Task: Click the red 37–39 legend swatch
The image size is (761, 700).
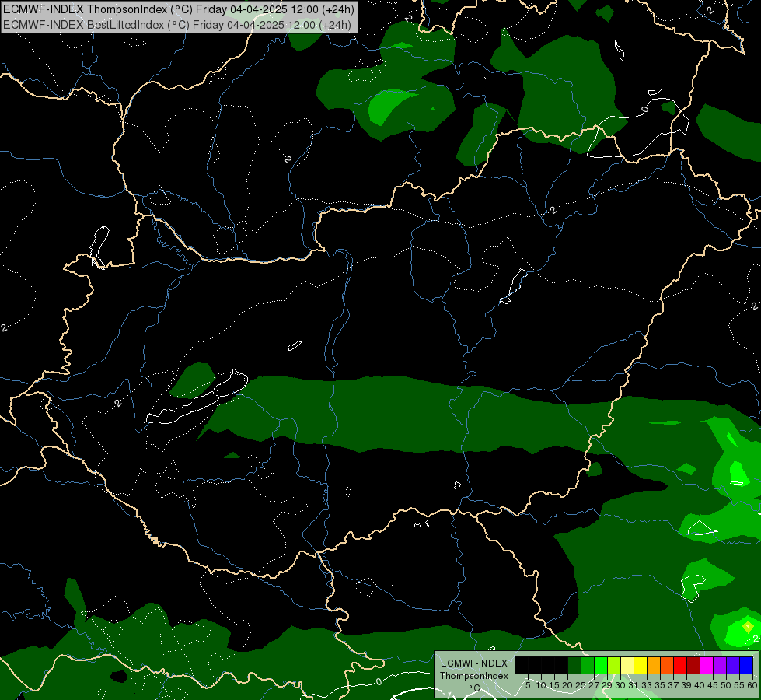Action: 680,665
